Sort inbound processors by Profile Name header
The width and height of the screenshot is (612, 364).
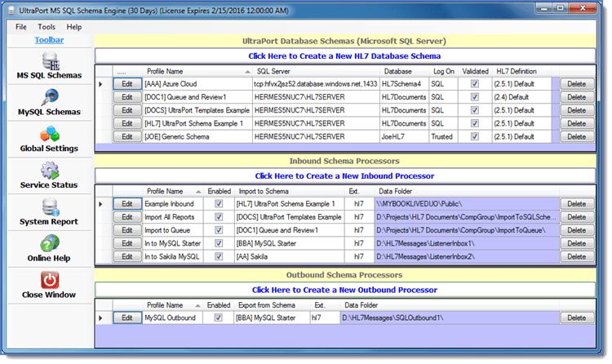click(x=172, y=191)
